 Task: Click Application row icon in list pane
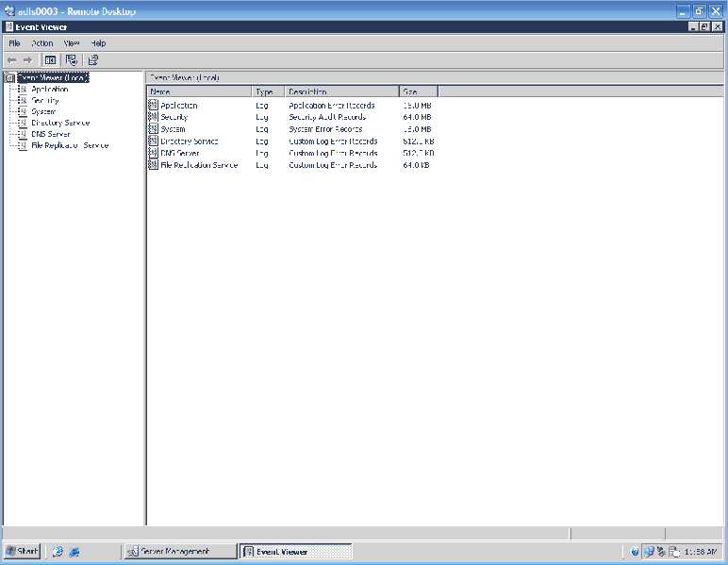tap(153, 105)
